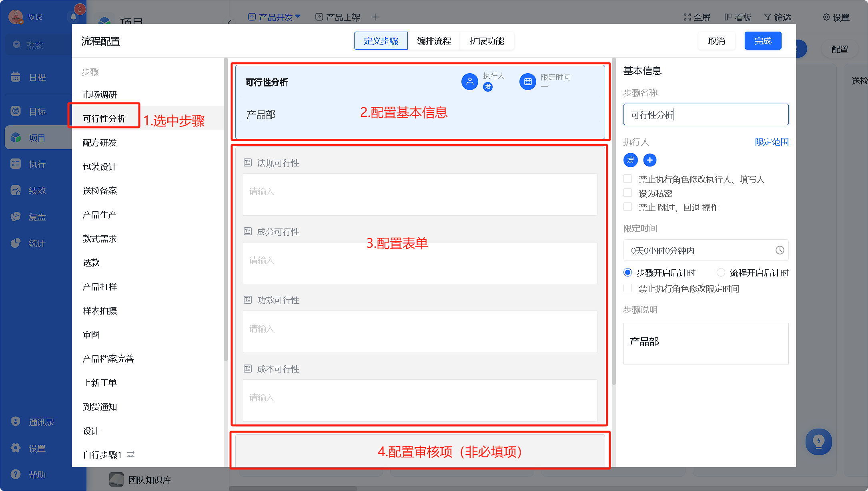Screen dimensions: 868x491
Task: Click the 限定范围 link
Action: [x=772, y=142]
